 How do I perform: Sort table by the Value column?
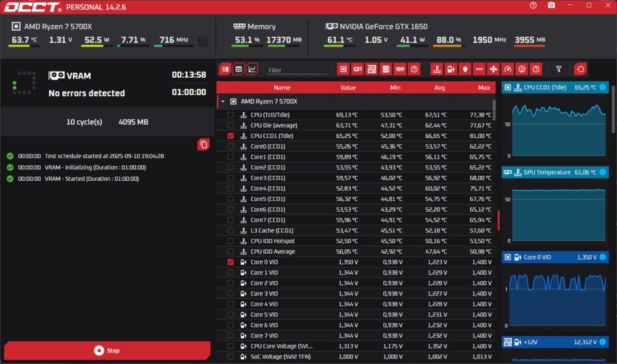pyautogui.click(x=348, y=88)
